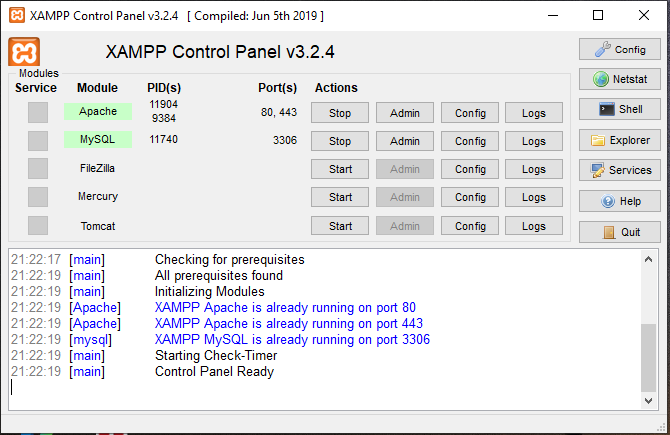Toggle the Mercury service checkbox

tap(38, 197)
